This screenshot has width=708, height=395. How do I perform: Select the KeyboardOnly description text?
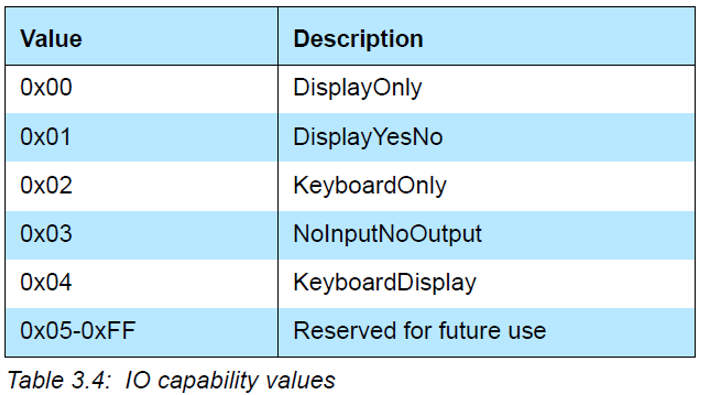click(369, 186)
